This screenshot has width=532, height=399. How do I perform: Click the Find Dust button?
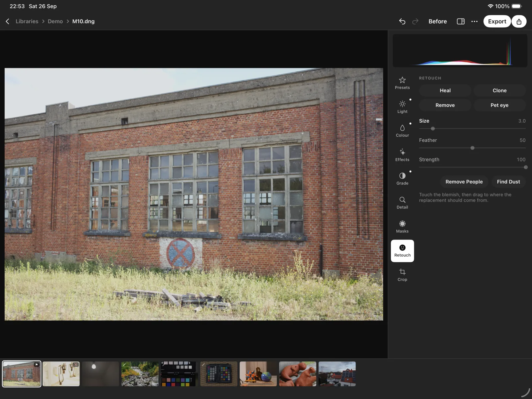point(508,182)
